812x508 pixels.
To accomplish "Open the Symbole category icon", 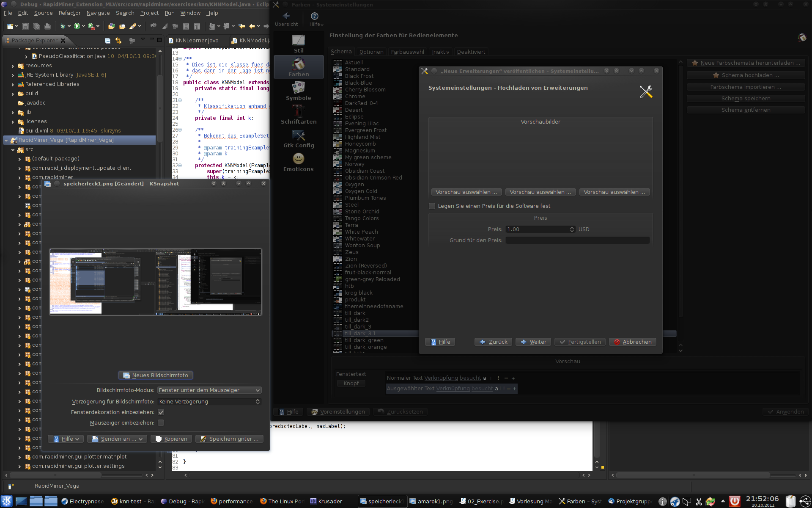I will coord(299,91).
